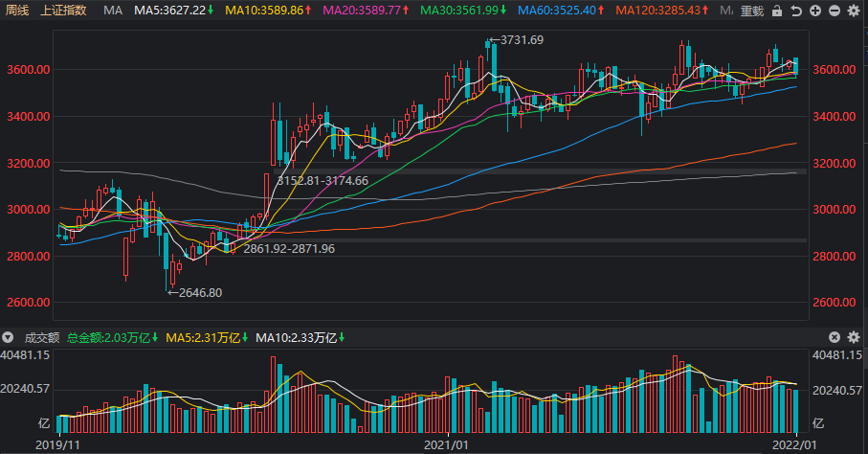Click the MA60 indicator label
This screenshot has height=454, width=868.
click(x=561, y=10)
